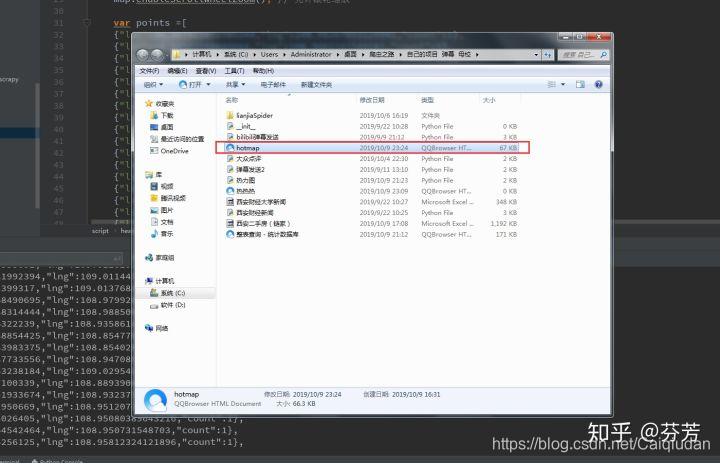Open the 编辑(E) menu
The width and height of the screenshot is (720, 463).
point(177,71)
